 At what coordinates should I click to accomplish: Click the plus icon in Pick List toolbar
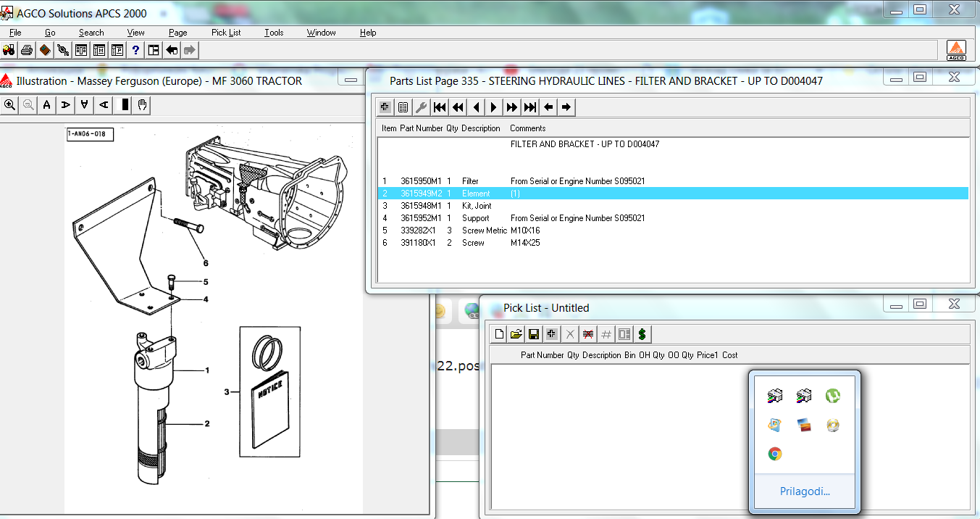point(552,334)
